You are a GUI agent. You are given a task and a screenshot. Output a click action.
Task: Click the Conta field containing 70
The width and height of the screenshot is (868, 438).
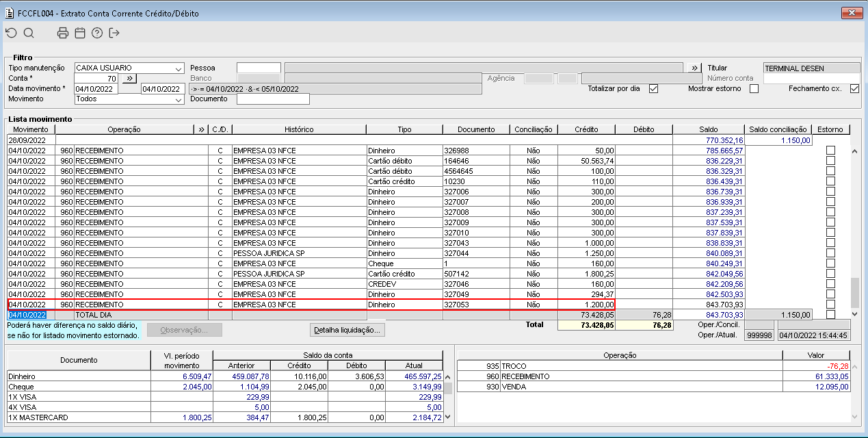point(97,78)
